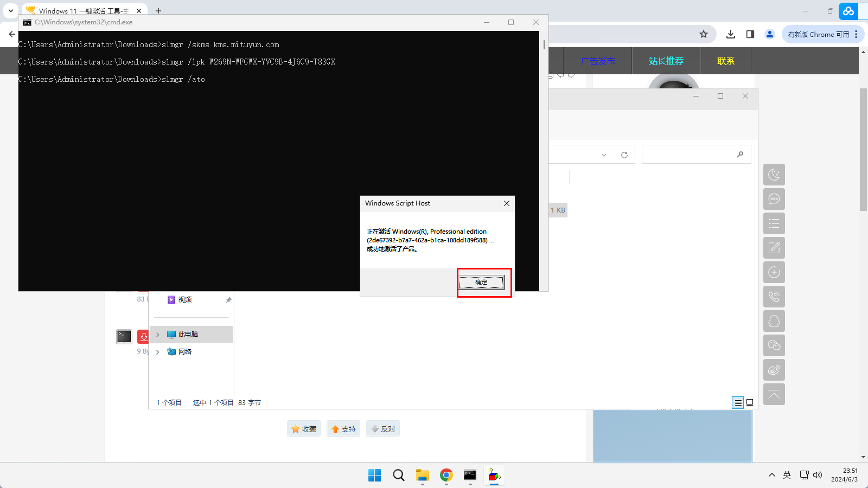Open the 站长推荐 nav menu item

coord(666,61)
